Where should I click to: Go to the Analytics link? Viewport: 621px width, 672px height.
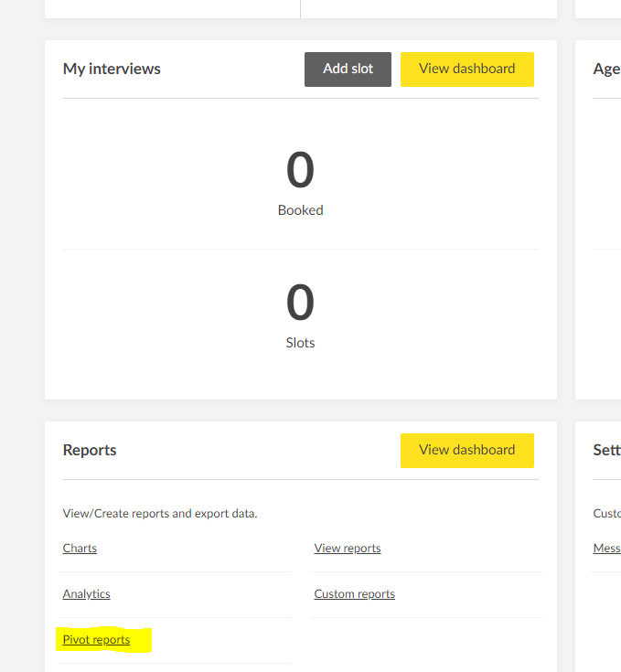click(x=86, y=594)
